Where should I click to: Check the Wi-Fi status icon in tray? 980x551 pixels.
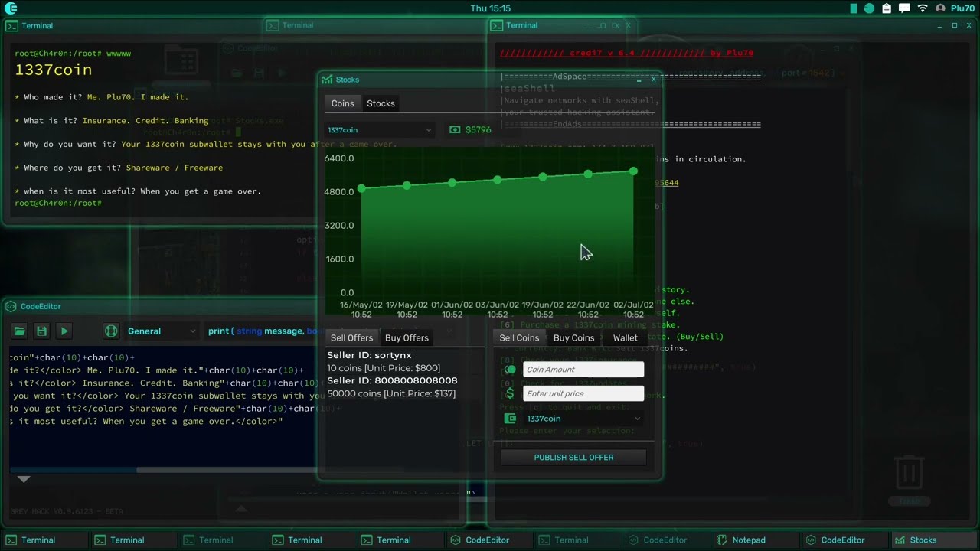(x=923, y=8)
